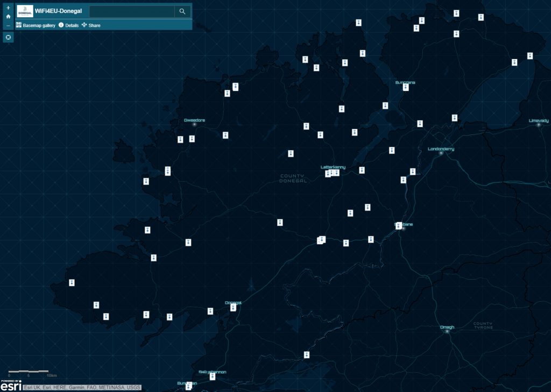Open the Esri logo link

[11, 385]
